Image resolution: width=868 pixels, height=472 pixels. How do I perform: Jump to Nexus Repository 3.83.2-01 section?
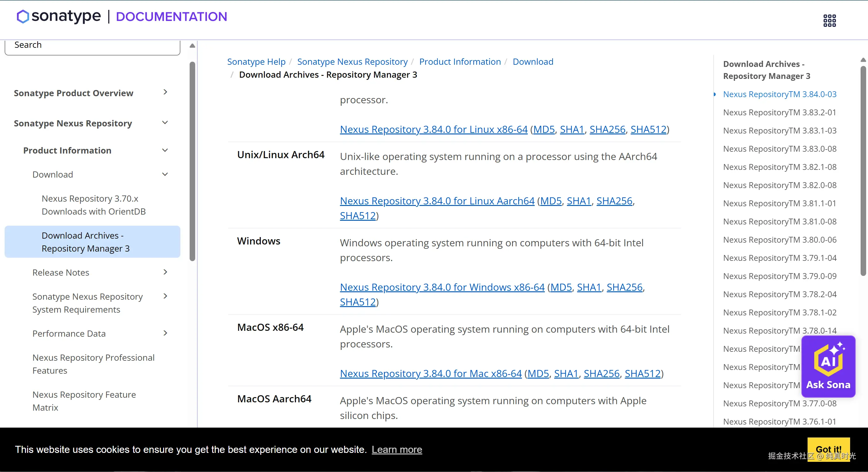pyautogui.click(x=780, y=113)
